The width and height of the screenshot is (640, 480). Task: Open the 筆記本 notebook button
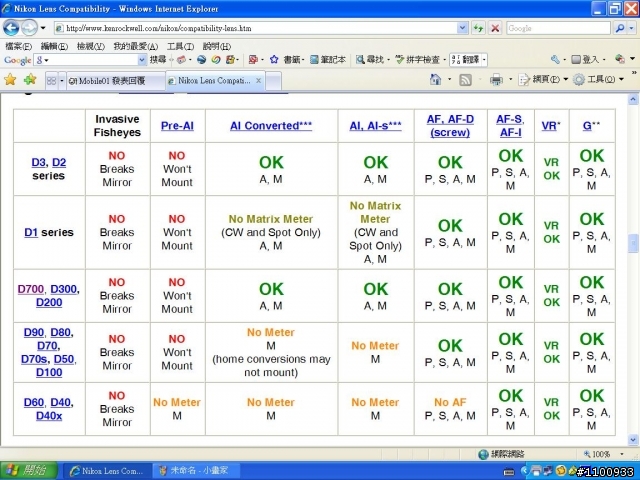tap(328, 60)
